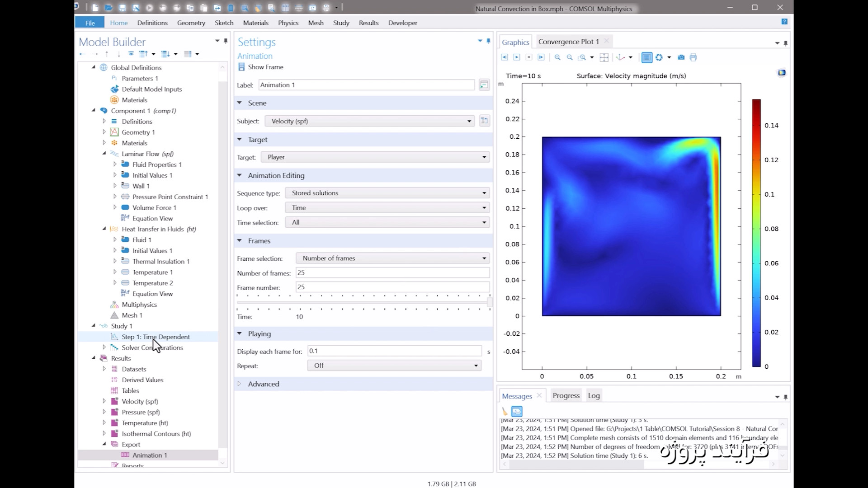868x488 pixels.
Task: Click the zoom out magnifier icon
Action: (x=570, y=57)
